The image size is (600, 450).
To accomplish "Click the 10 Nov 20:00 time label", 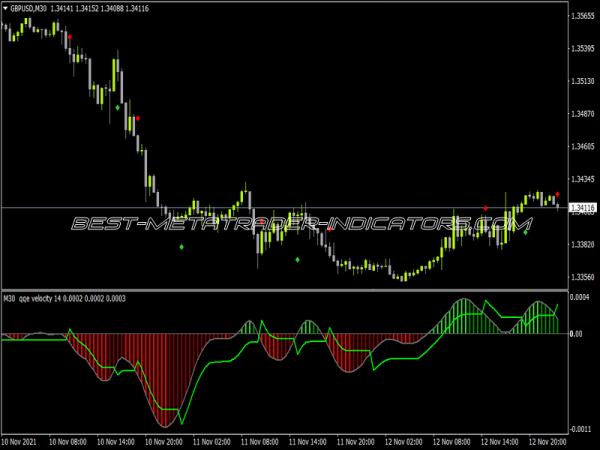I will click(x=164, y=442).
